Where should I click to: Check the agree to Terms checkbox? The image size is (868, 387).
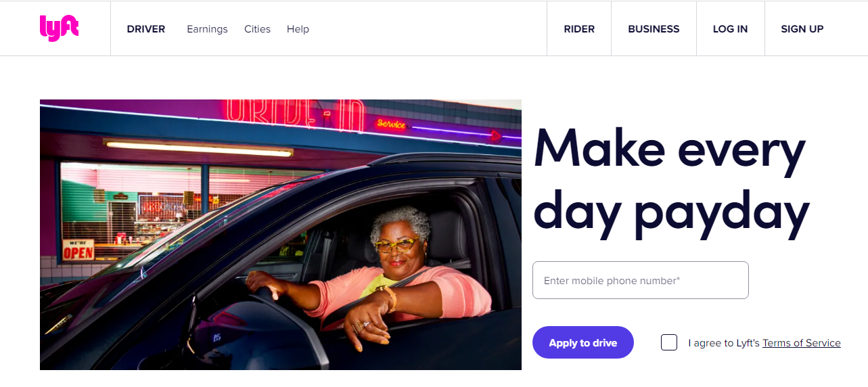(669, 342)
